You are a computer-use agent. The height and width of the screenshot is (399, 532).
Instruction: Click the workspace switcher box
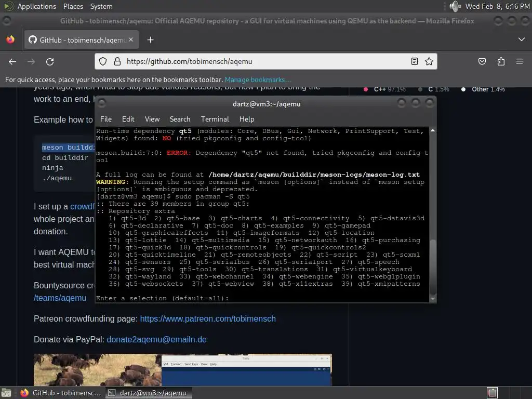click(493, 393)
